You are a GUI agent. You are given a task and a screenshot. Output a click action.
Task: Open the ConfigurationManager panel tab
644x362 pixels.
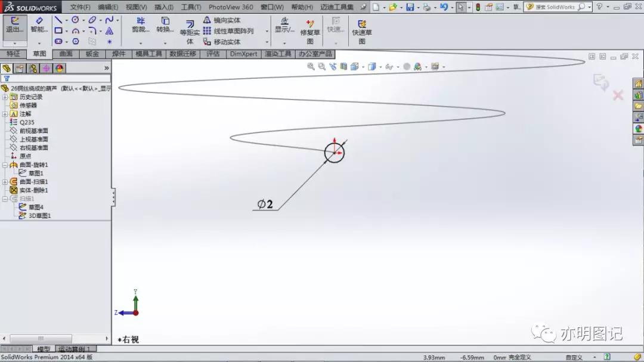pos(33,68)
